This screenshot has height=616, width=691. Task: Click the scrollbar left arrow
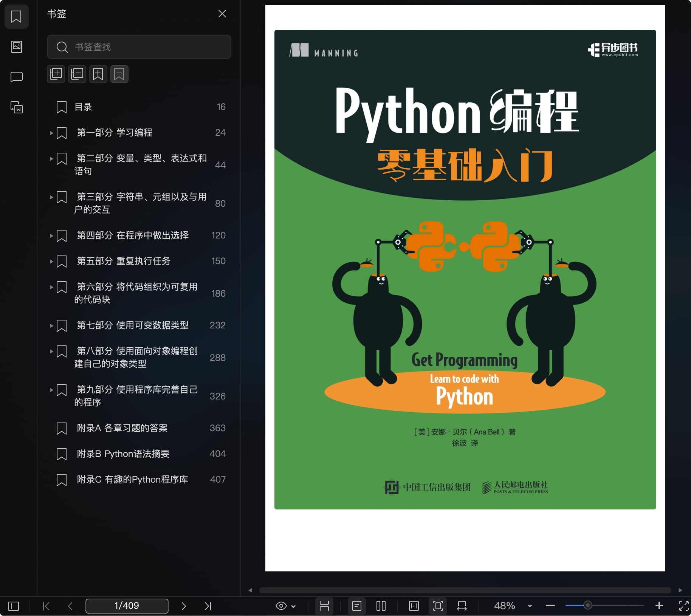click(250, 590)
